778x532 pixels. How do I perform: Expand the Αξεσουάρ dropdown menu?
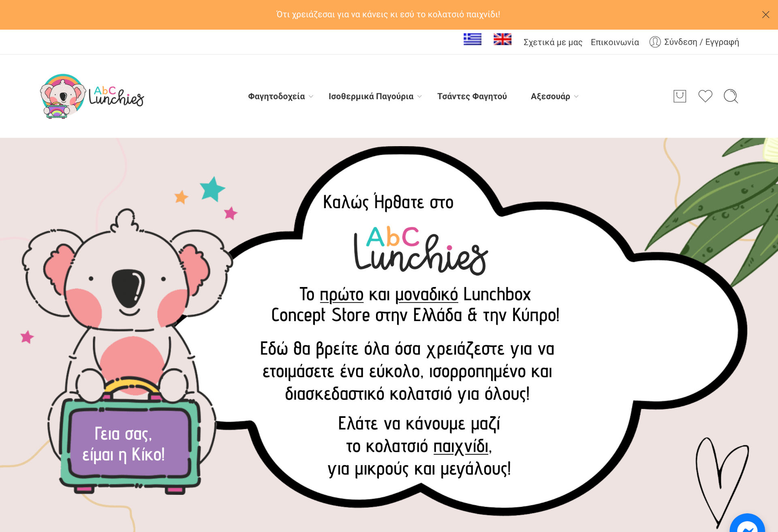coord(554,96)
